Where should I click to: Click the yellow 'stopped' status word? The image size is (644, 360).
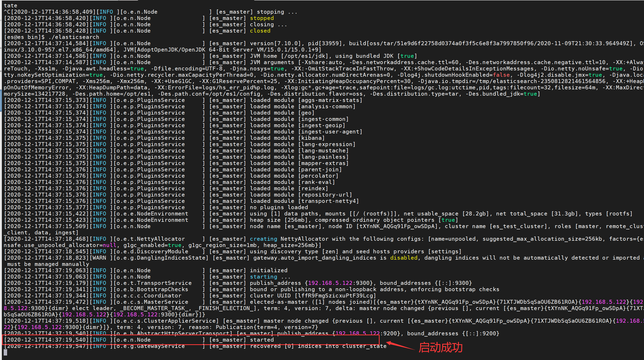[x=262, y=18]
